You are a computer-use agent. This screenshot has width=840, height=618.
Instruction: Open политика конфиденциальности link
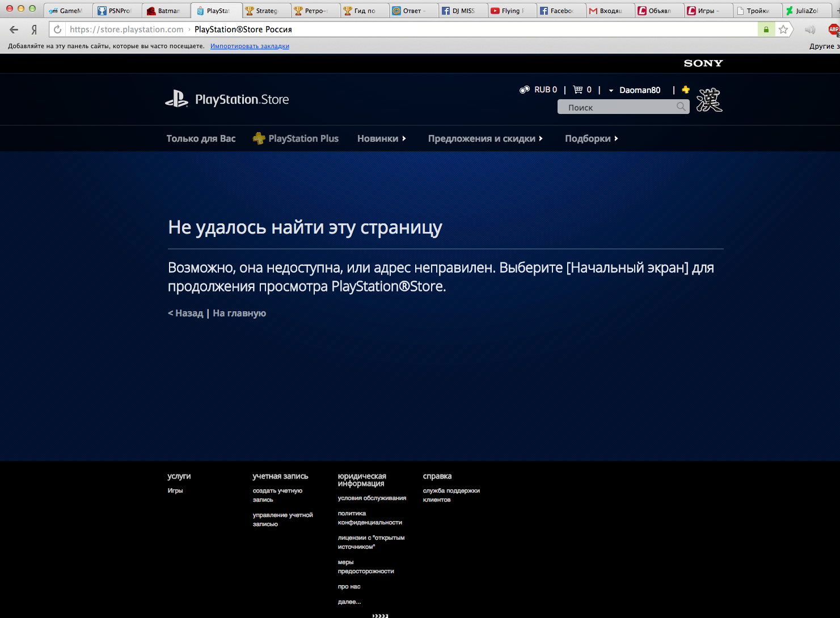pyautogui.click(x=370, y=518)
